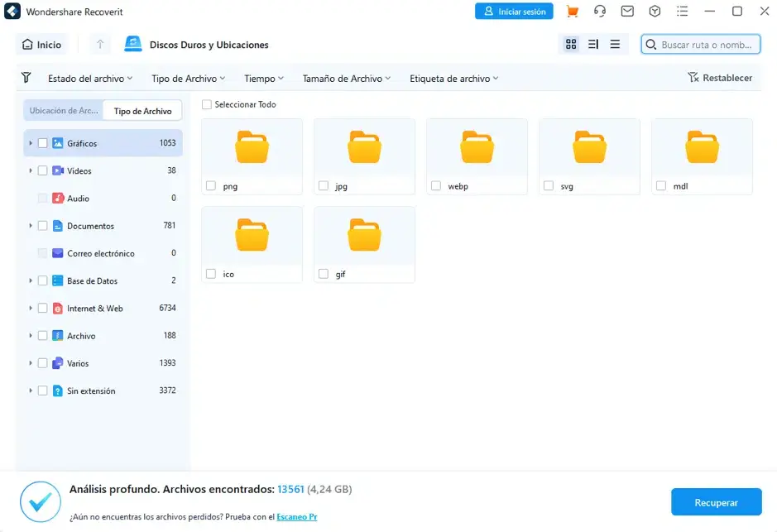777x532 pixels.
Task: Expand the Documentos tree arrow
Action: tap(31, 226)
